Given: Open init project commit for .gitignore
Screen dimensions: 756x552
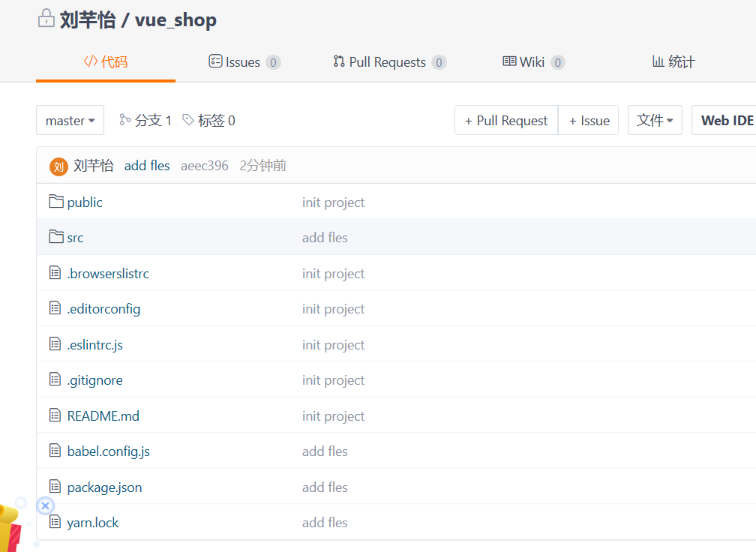Looking at the screenshot, I should (333, 380).
